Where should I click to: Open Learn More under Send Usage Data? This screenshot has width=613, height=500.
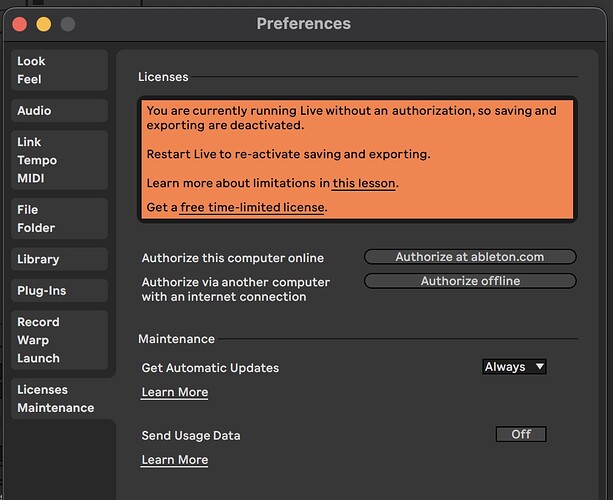(x=175, y=460)
